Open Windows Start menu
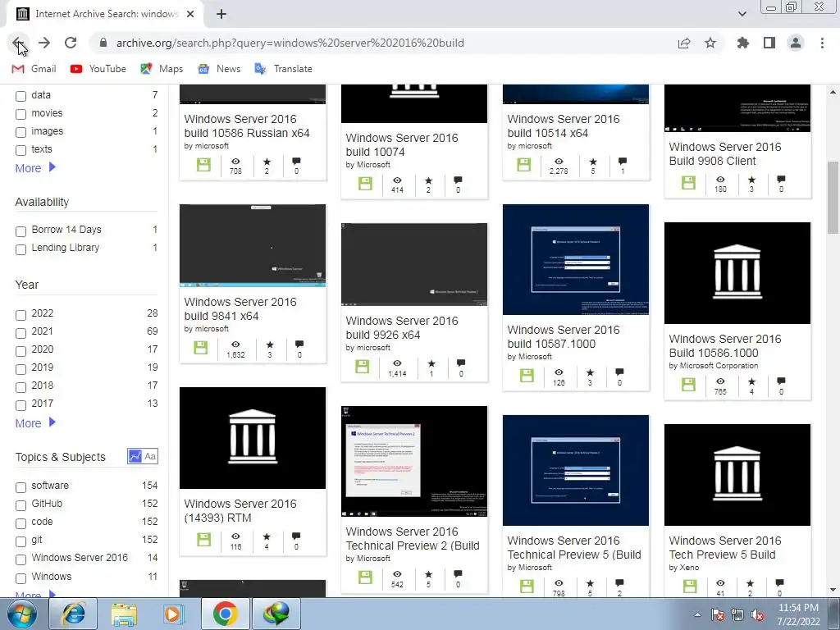This screenshot has height=630, width=840. (x=22, y=614)
